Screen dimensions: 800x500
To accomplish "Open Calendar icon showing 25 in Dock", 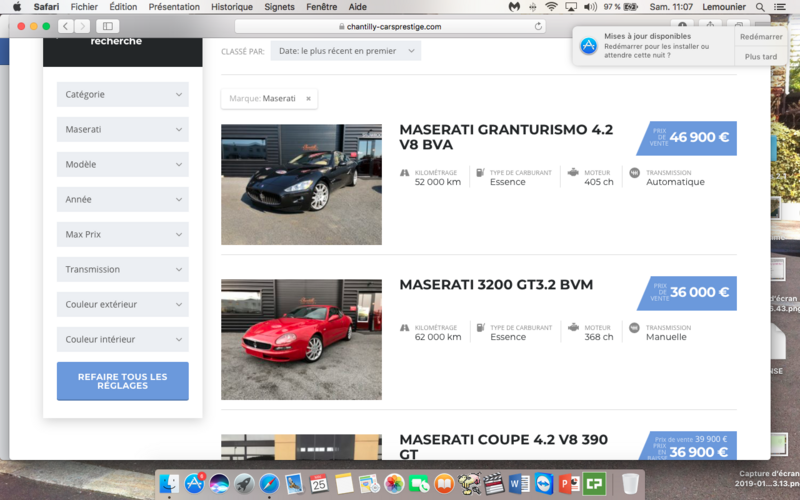I will (x=319, y=484).
